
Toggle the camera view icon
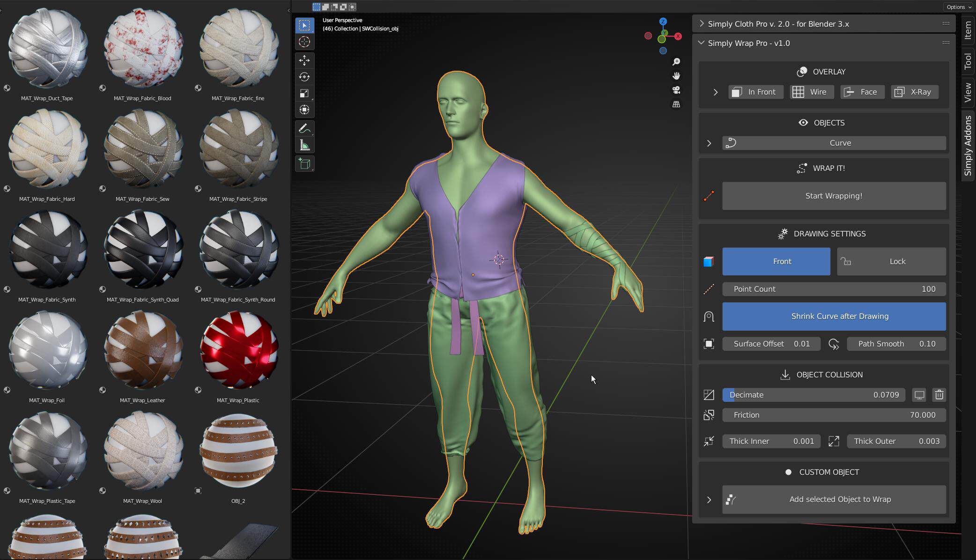676,90
